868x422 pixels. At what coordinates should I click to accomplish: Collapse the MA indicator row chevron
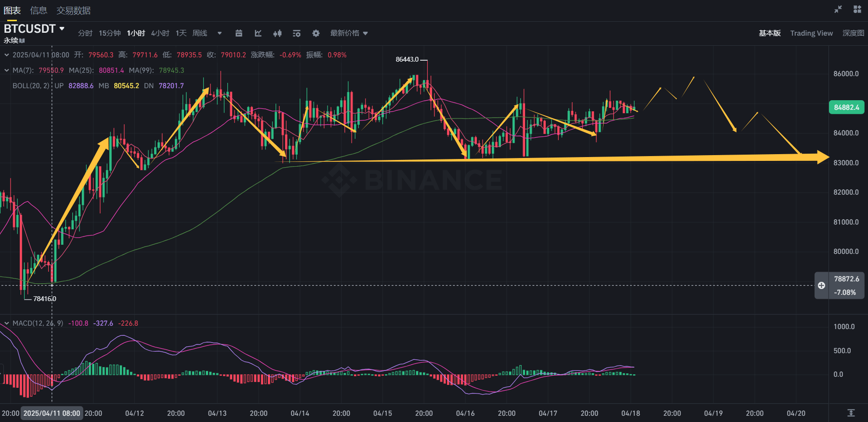(7, 70)
